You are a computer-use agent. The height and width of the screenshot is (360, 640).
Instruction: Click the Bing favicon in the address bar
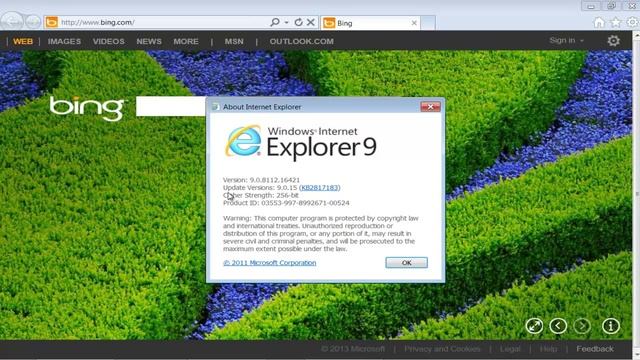point(51,22)
